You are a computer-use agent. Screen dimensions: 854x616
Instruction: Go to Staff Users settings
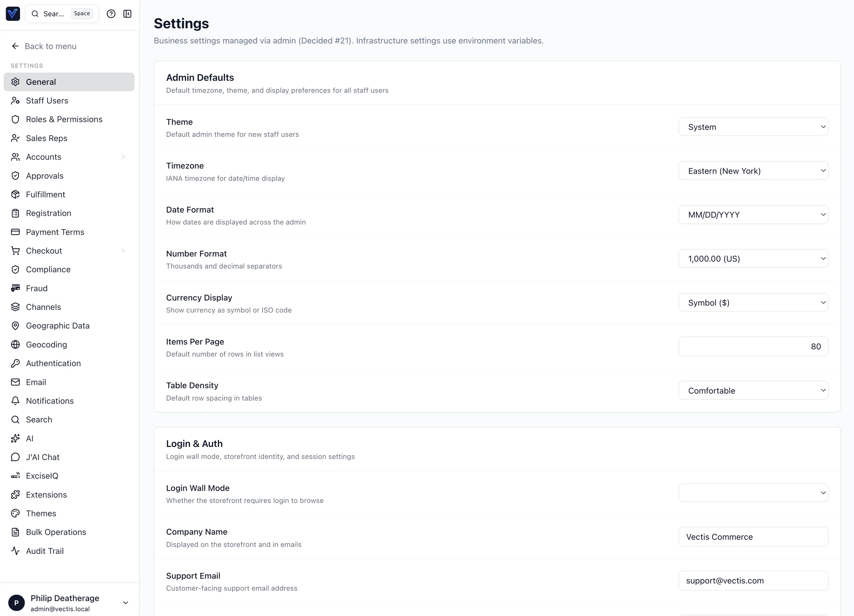(x=47, y=101)
